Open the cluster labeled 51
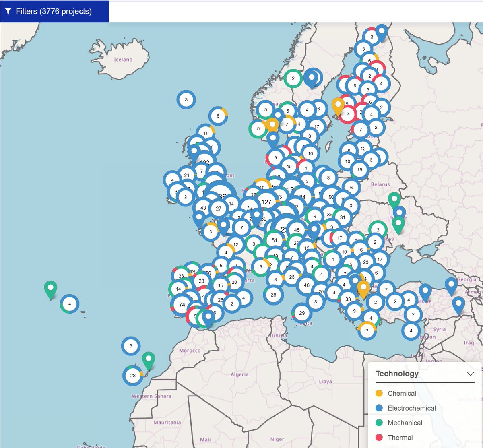The width and height of the screenshot is (483, 448). point(275,240)
